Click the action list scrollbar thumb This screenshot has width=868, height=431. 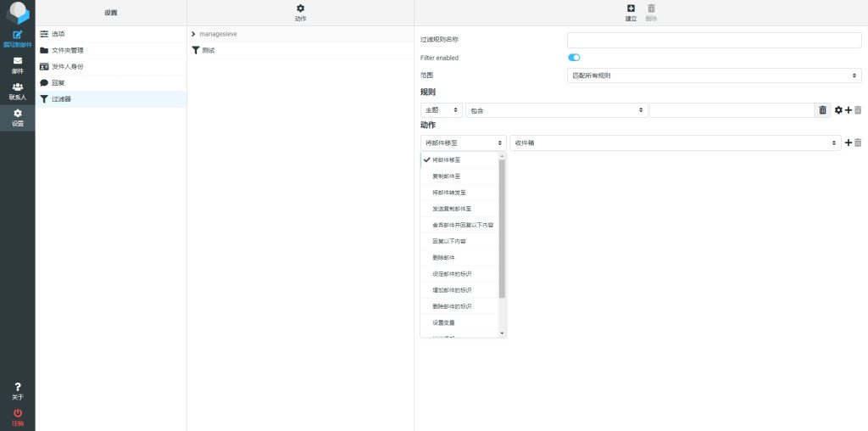tap(502, 228)
